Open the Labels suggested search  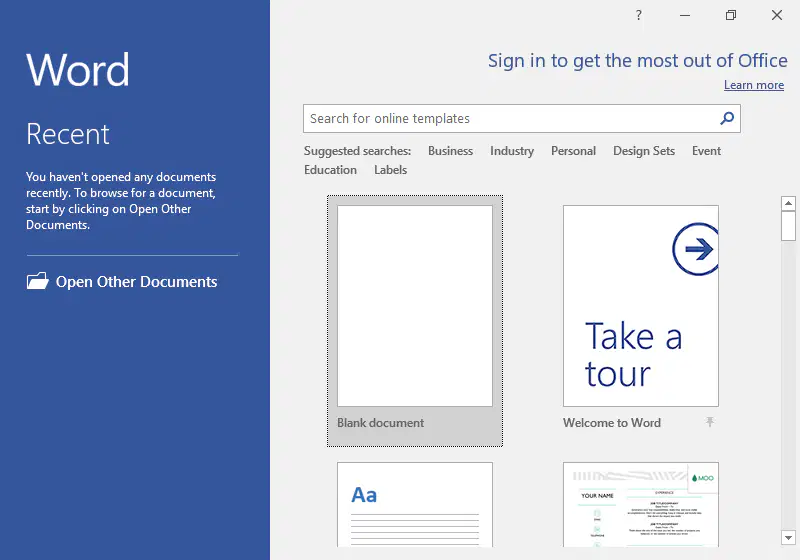point(390,170)
